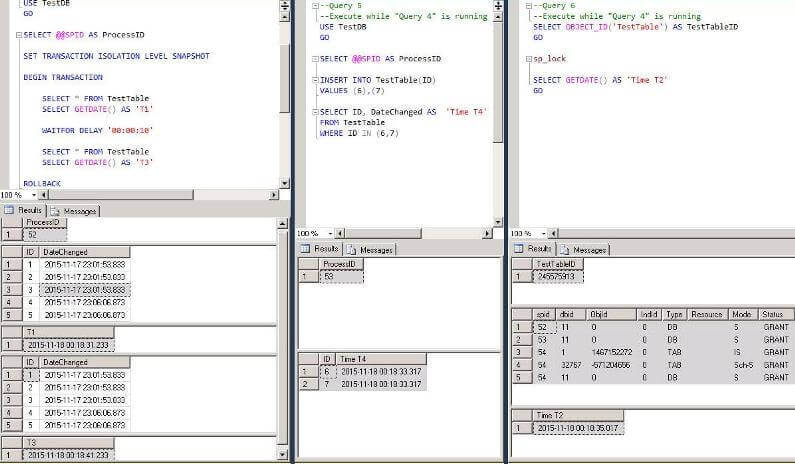Image resolution: width=795 pixels, height=464 pixels.
Task: Select Time T2 value 2015-11-18 00:18:35.017
Action: [x=578, y=428]
